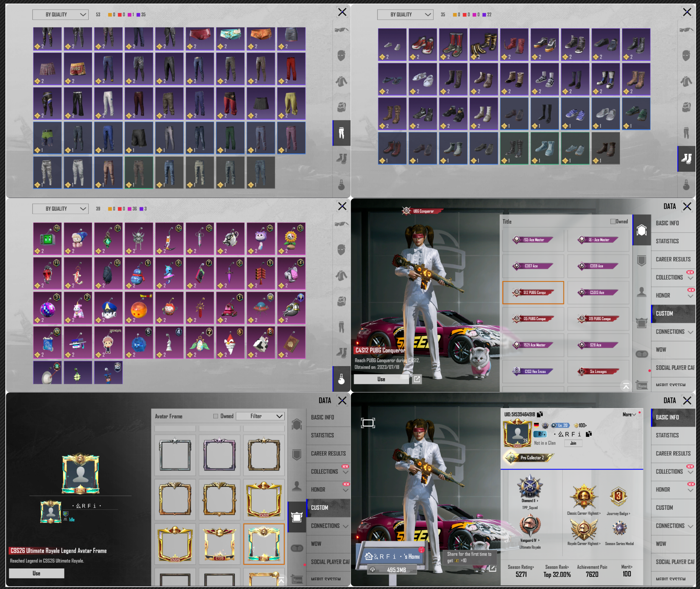Click the Join clan button
This screenshot has height=589, width=700.
573,443
